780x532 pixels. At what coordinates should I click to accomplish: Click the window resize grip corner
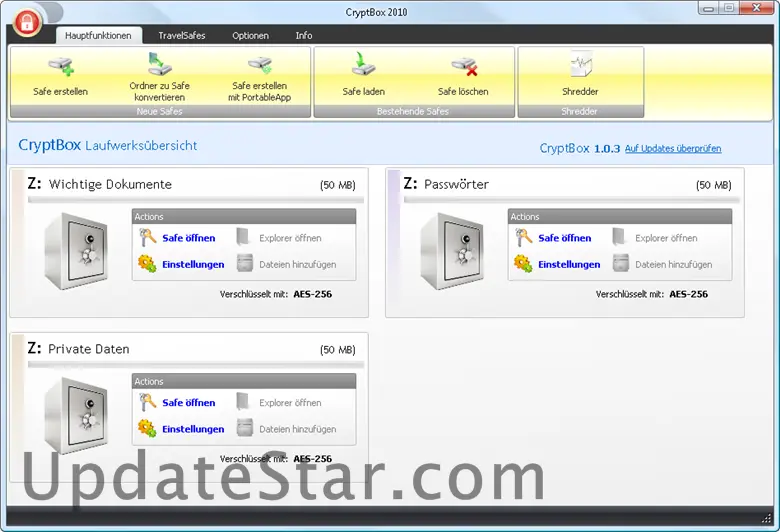click(767, 519)
